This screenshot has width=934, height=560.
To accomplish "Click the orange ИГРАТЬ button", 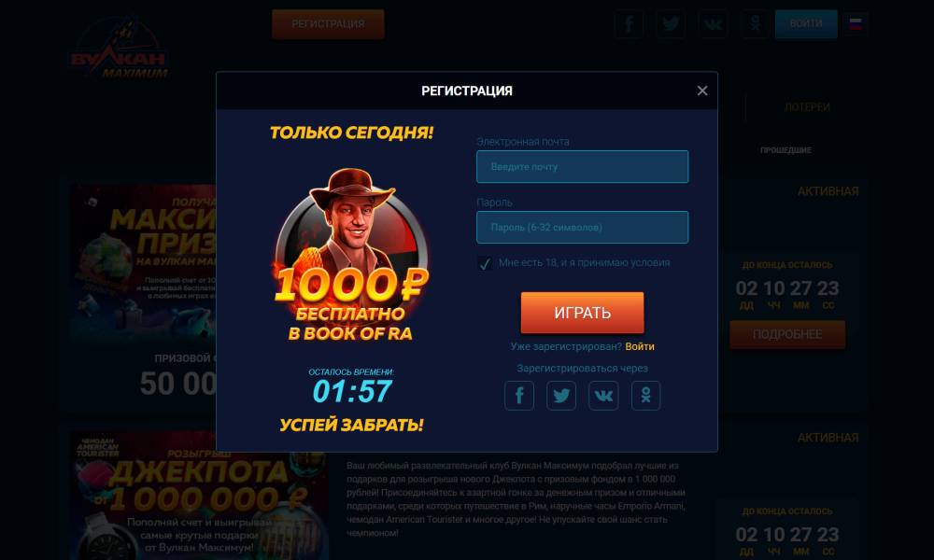I will (582, 313).
